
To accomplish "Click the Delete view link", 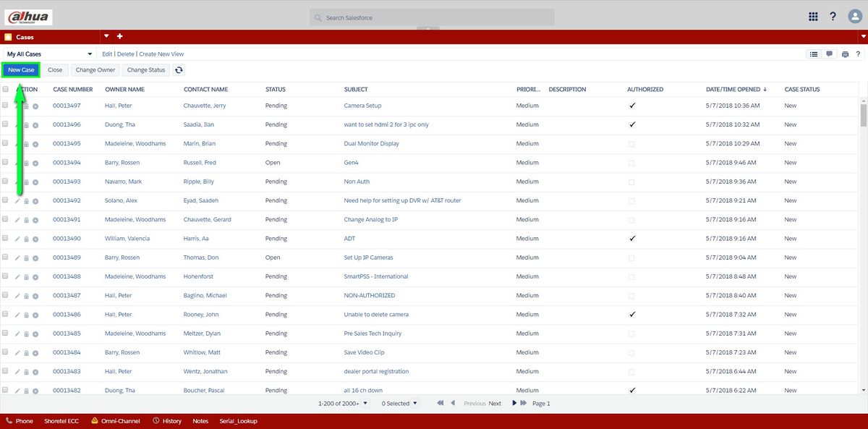I will point(126,54).
